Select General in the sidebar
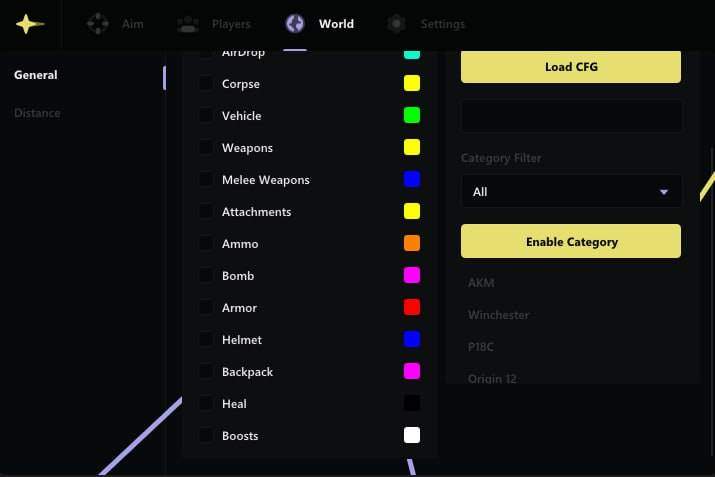This screenshot has width=715, height=477. click(36, 75)
